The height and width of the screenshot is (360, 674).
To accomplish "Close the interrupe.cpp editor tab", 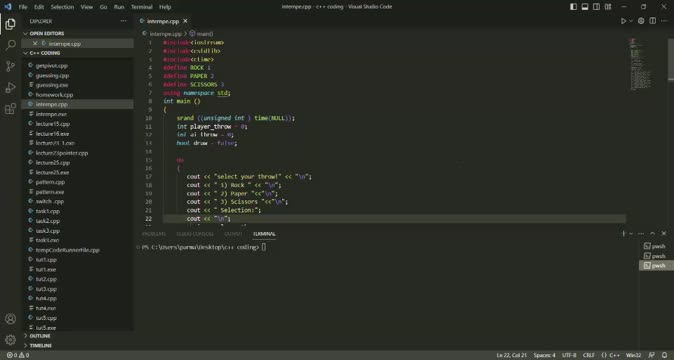I will (x=185, y=21).
